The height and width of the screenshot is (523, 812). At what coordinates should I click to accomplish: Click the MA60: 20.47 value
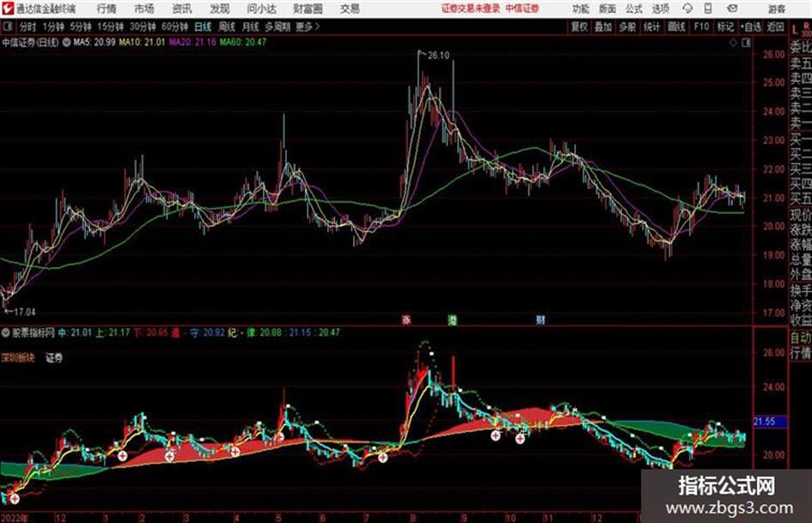[x=243, y=42]
